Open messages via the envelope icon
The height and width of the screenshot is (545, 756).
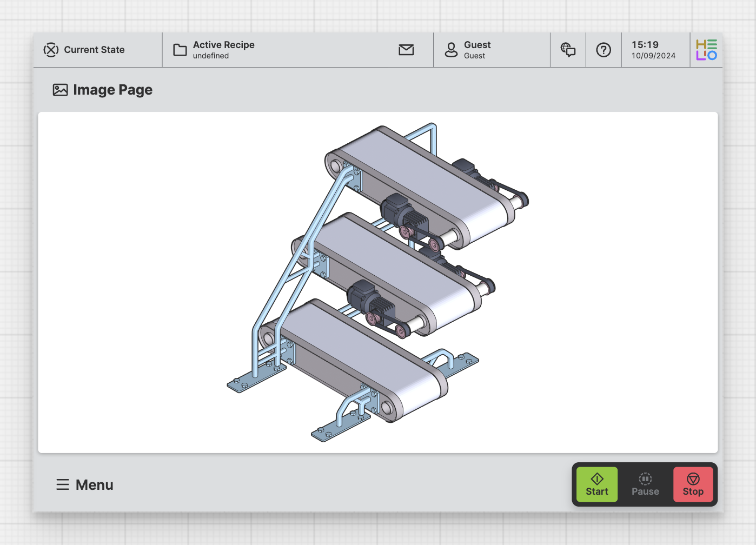(406, 50)
